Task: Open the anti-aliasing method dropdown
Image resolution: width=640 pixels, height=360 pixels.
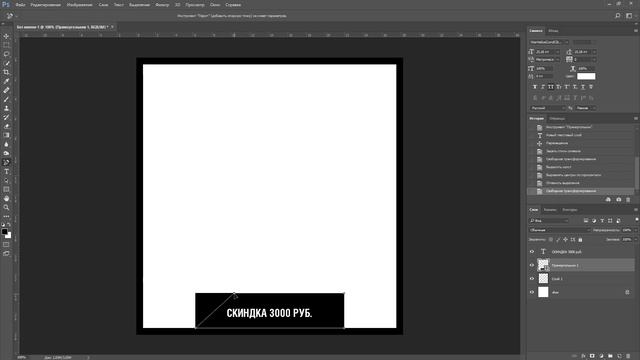Action: tap(586, 108)
